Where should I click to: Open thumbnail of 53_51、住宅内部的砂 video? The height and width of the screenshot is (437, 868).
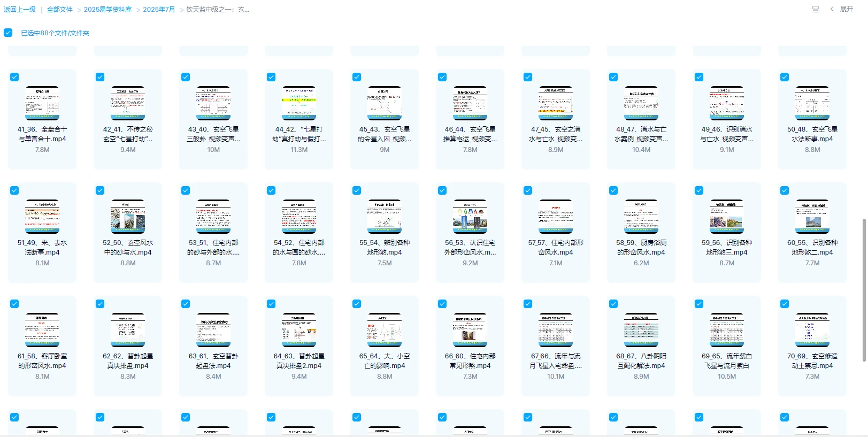click(213, 216)
